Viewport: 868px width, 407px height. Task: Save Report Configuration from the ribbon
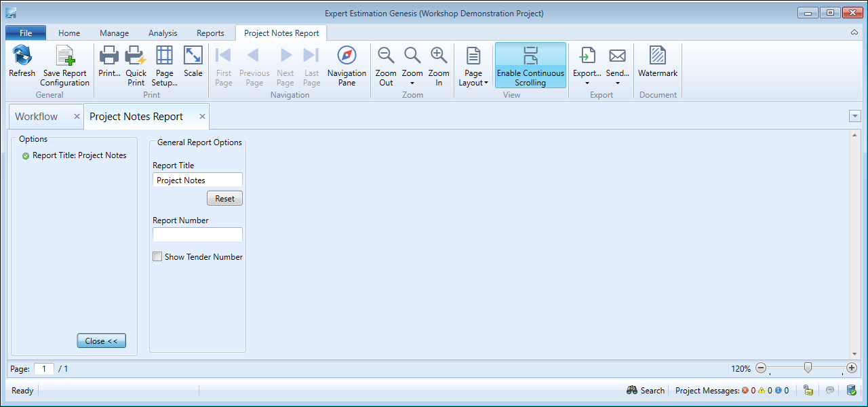65,56
